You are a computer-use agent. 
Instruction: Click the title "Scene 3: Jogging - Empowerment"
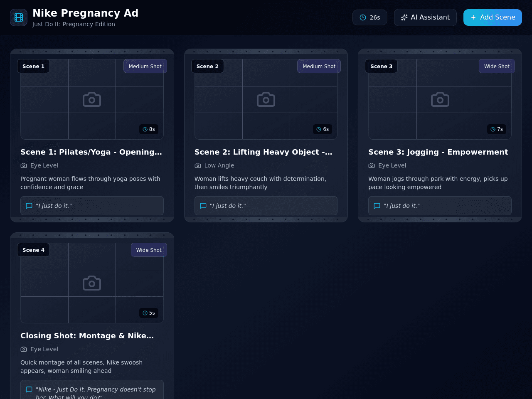pyautogui.click(x=438, y=152)
